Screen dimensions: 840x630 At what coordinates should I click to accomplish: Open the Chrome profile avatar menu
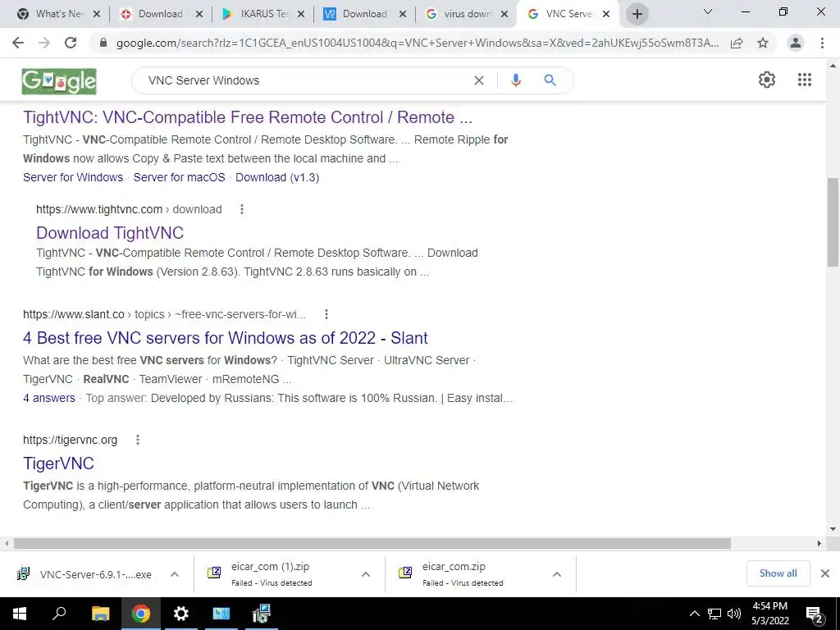(796, 43)
